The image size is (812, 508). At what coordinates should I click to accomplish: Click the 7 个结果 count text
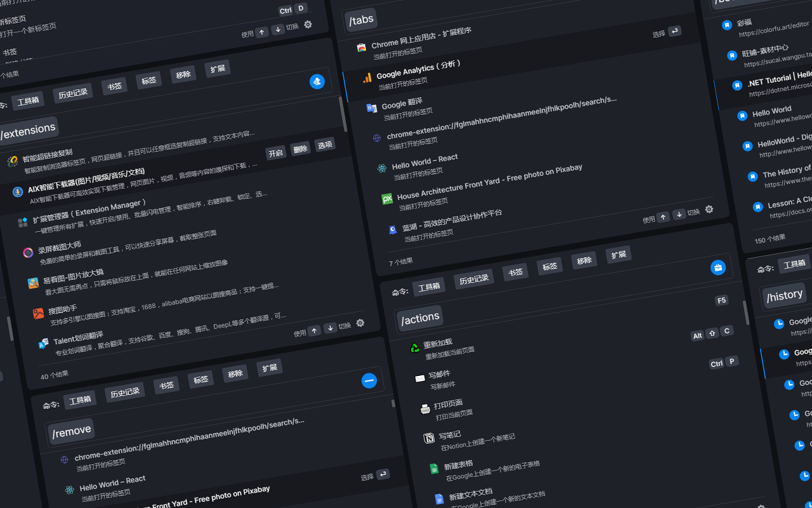(401, 261)
